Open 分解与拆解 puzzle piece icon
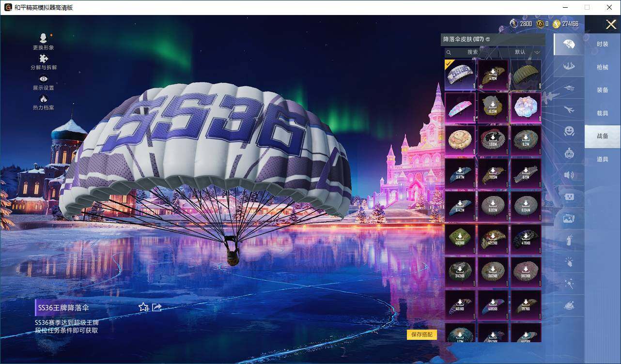This screenshot has height=364, width=621. (x=44, y=59)
